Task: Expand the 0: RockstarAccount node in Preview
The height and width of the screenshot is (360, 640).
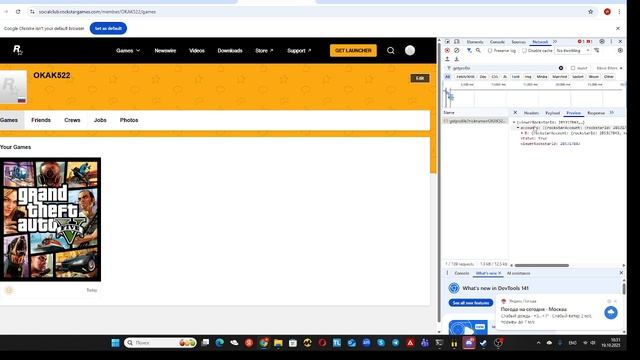Action: click(x=522, y=133)
